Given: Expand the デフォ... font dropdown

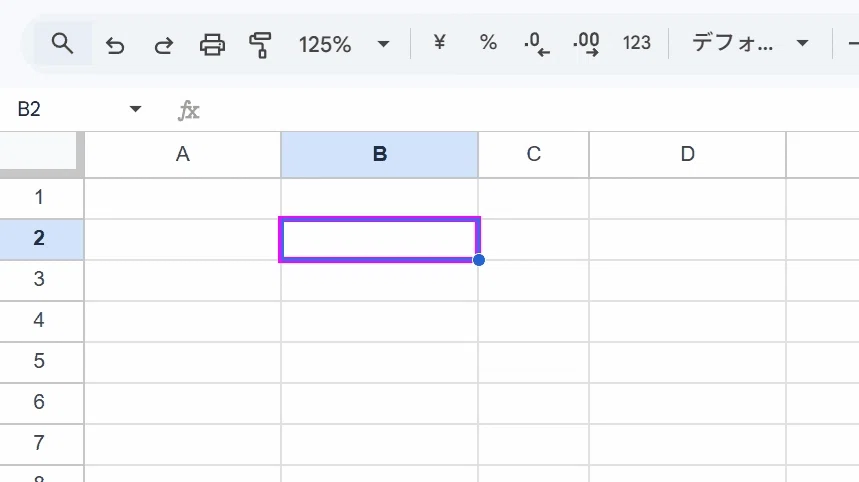Looking at the screenshot, I should point(749,43).
